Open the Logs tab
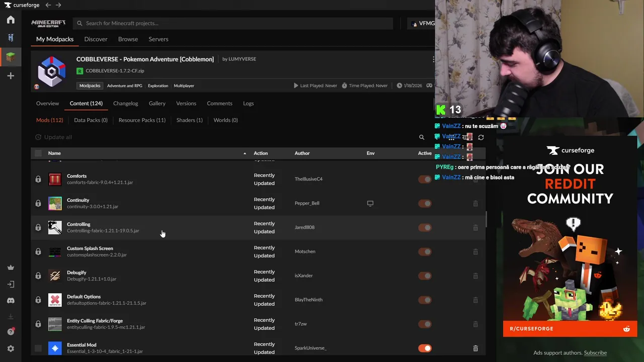 249,104
